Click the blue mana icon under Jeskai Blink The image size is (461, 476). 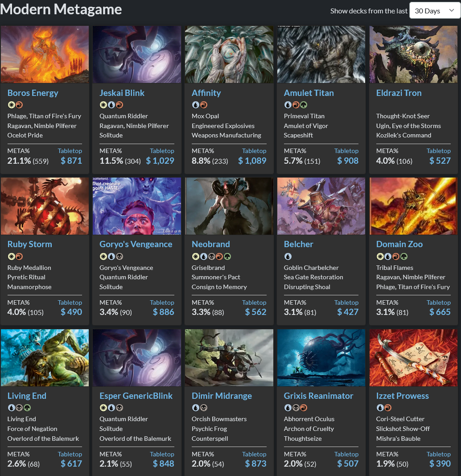[111, 105]
